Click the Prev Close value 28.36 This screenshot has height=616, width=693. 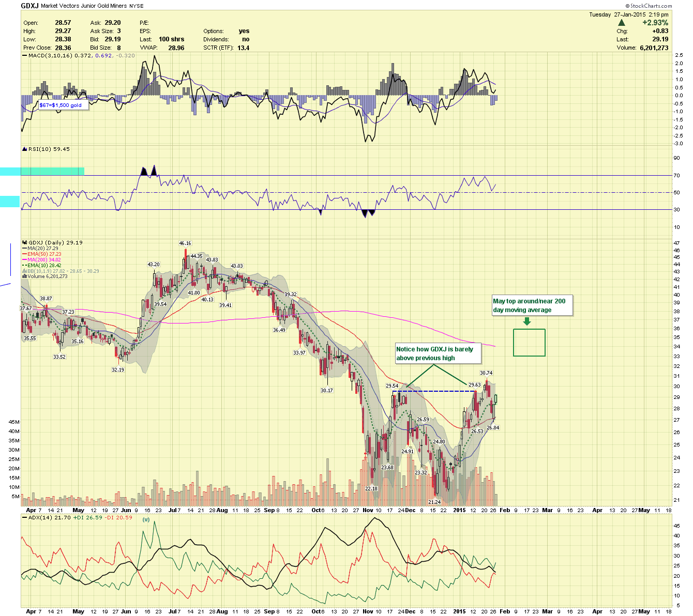point(63,48)
